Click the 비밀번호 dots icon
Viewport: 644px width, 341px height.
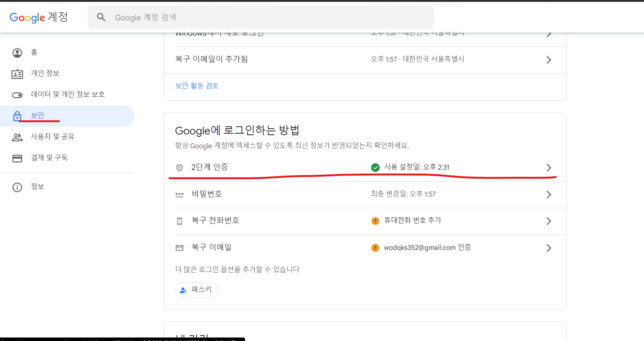179,195
